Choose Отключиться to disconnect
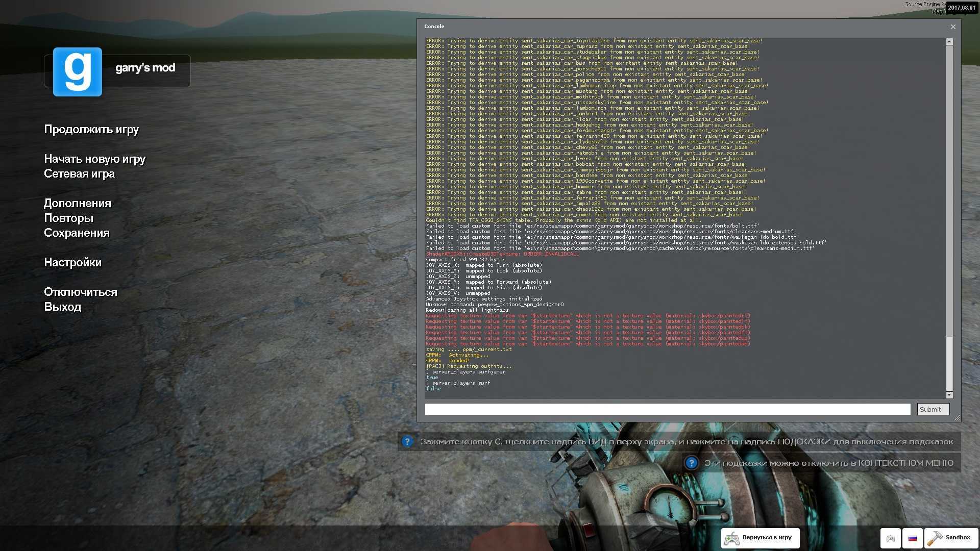Viewport: 980px width, 551px height. [81, 292]
